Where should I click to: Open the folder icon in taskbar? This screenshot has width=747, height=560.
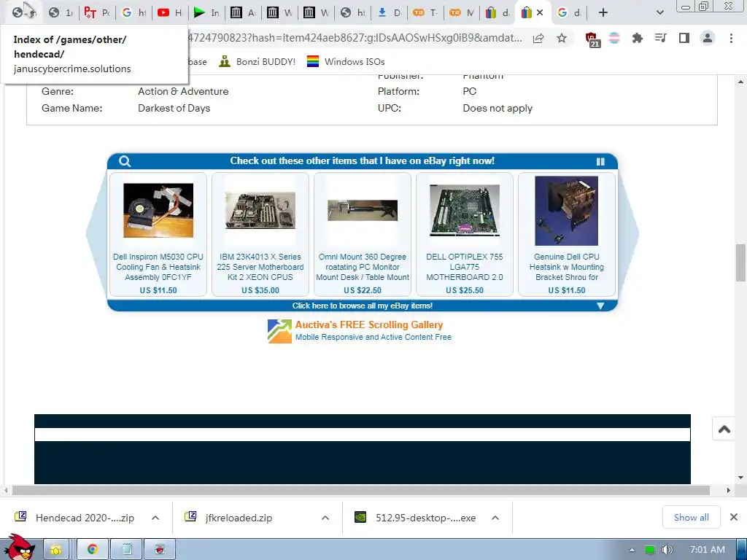(56, 550)
